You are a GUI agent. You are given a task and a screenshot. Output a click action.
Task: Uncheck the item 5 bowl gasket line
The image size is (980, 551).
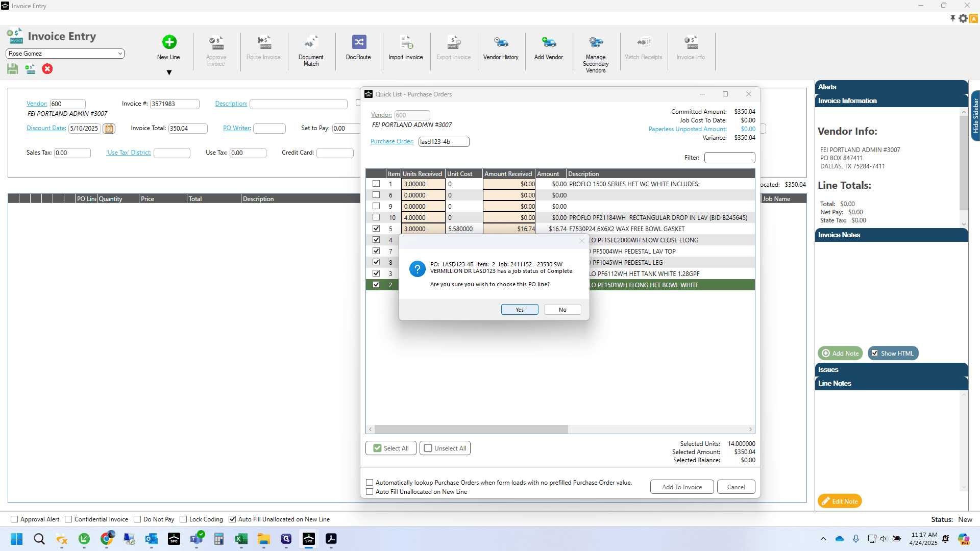point(376,229)
